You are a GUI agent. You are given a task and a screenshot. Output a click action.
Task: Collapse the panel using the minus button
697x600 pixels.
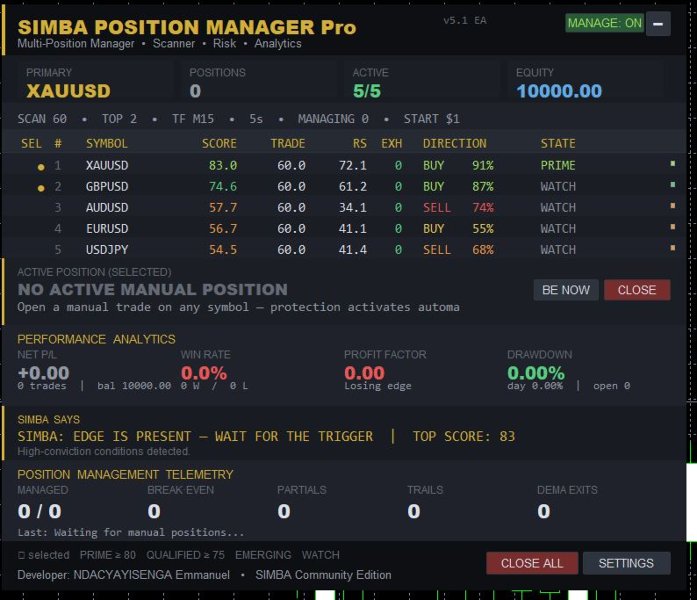tap(658, 24)
